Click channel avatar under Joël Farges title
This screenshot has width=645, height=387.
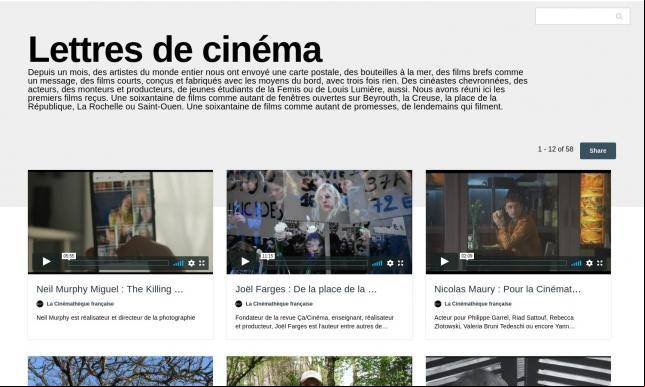pyautogui.click(x=239, y=304)
